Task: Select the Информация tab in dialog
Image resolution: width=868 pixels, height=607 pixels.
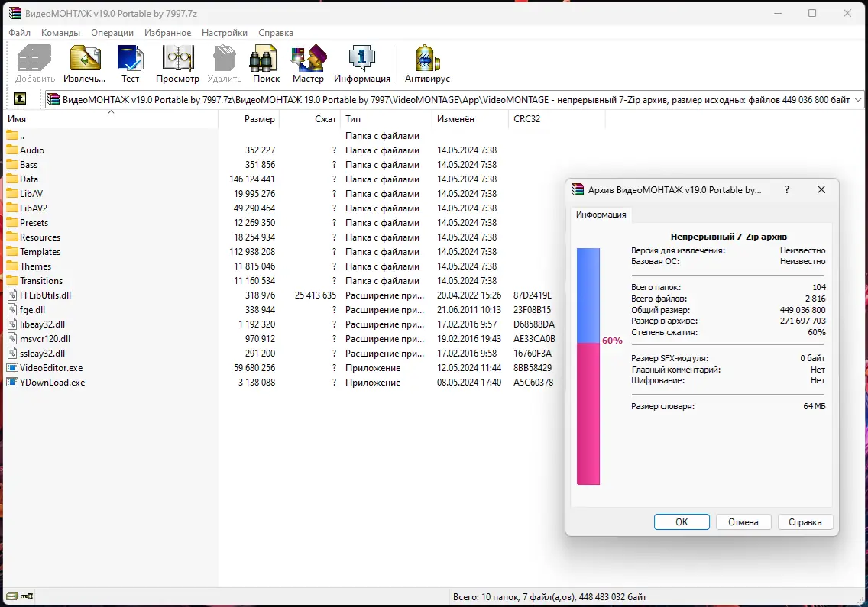Action: point(601,215)
